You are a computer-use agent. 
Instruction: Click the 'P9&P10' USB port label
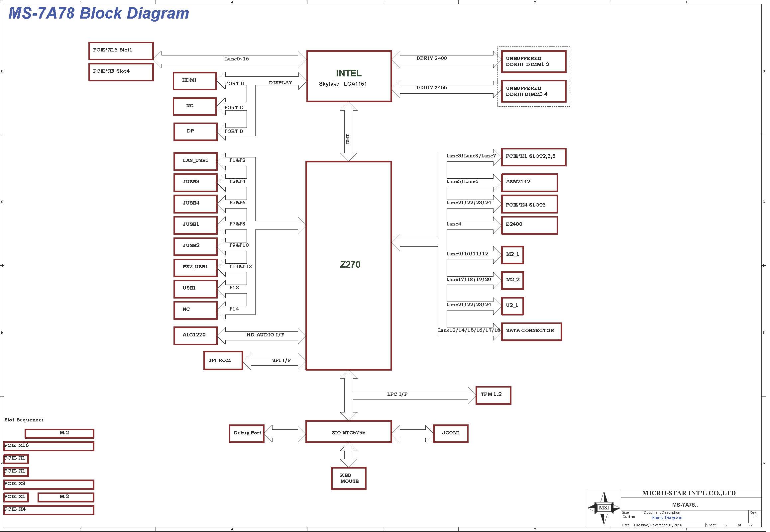(x=239, y=245)
